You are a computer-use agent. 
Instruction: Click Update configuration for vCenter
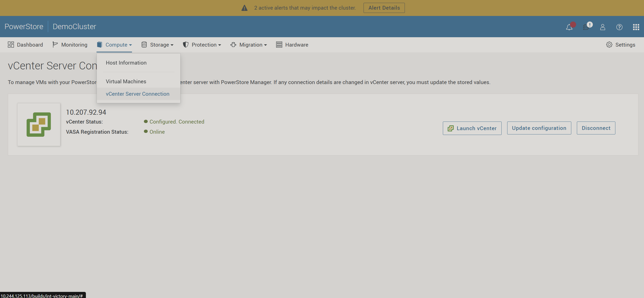[539, 128]
